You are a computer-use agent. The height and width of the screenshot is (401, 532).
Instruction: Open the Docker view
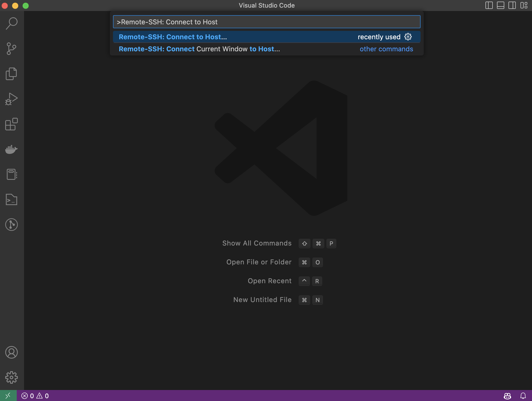[12, 149]
